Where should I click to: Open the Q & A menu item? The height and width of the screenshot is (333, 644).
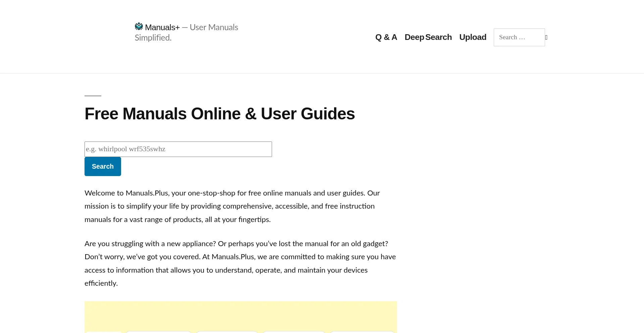click(x=386, y=37)
